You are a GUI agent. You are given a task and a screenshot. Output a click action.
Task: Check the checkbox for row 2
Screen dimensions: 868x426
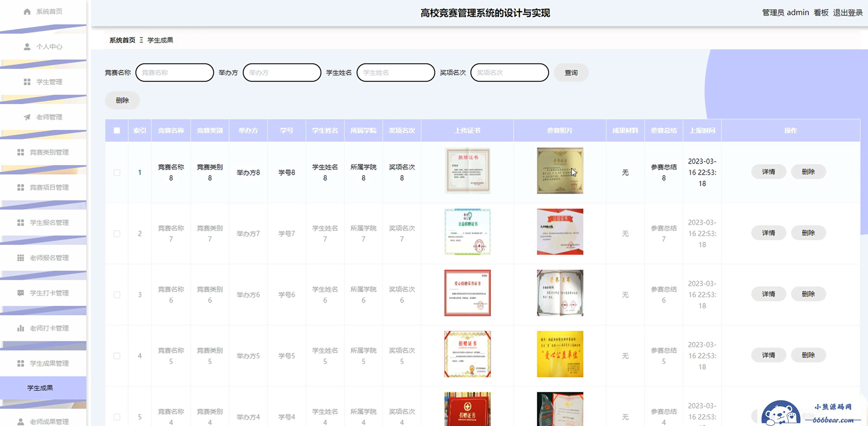click(117, 233)
